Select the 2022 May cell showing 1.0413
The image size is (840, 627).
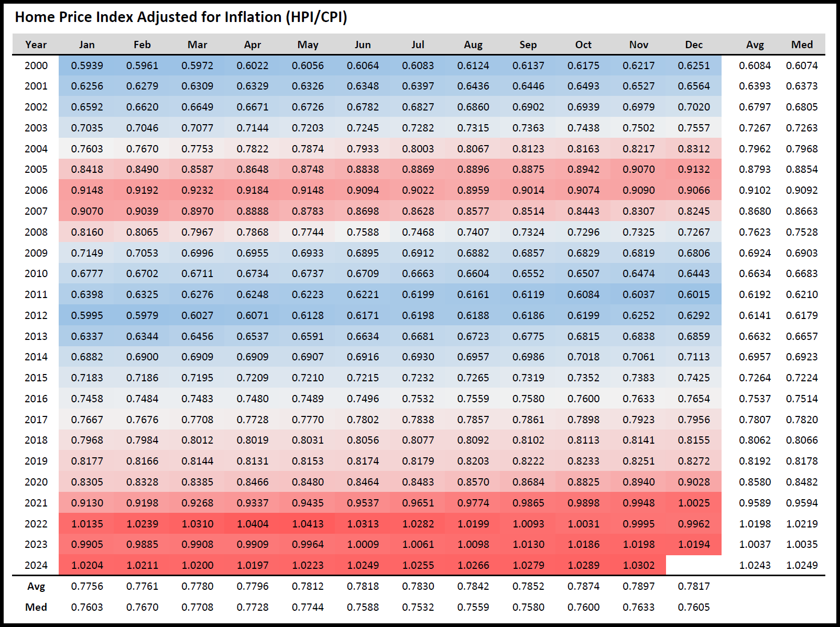tap(308, 524)
